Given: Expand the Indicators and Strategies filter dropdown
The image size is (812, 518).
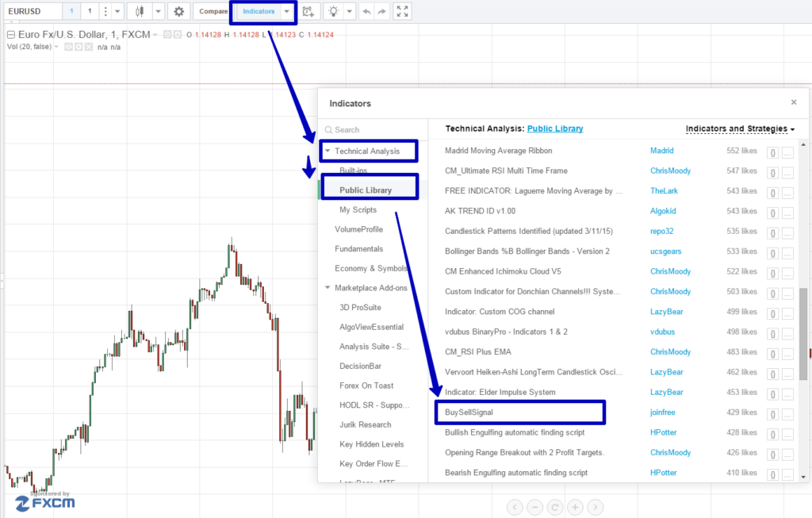Looking at the screenshot, I should 740,129.
